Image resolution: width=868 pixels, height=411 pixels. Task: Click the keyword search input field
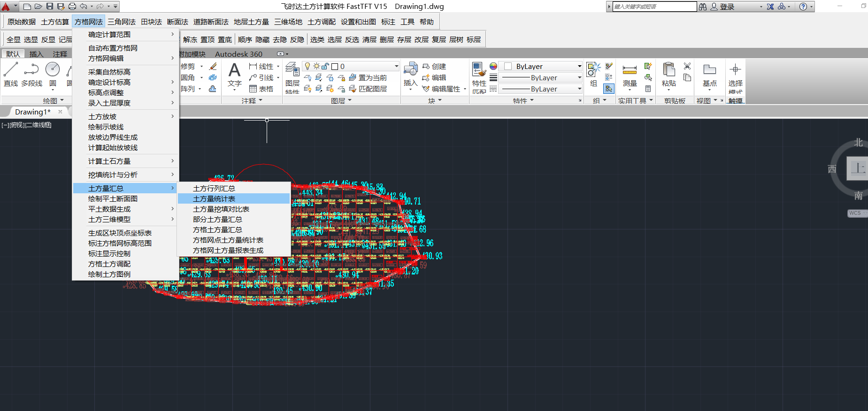654,7
